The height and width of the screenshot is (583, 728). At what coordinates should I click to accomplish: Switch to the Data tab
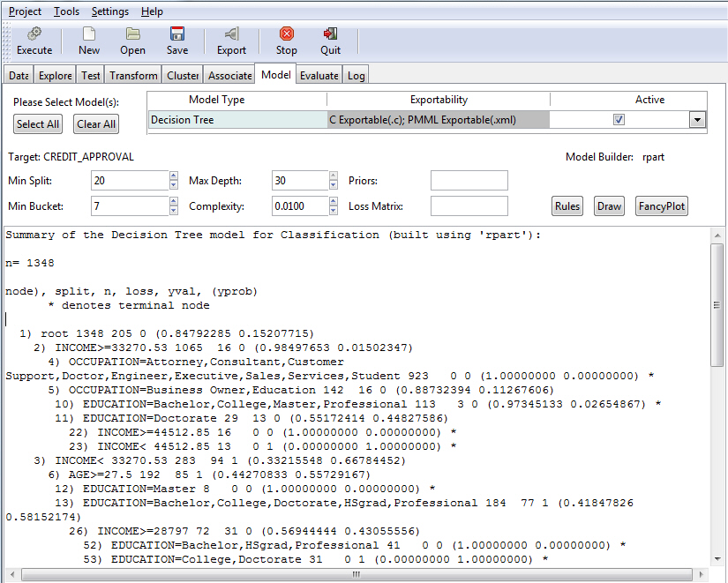pos(19,75)
